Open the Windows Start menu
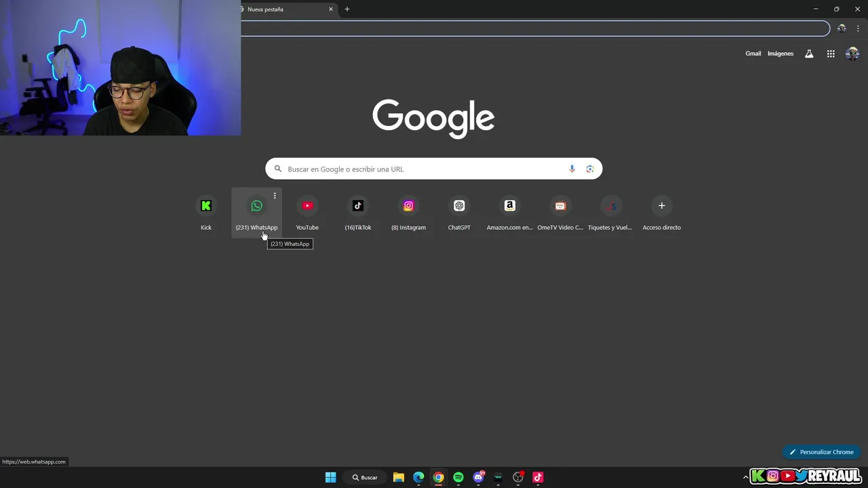The height and width of the screenshot is (488, 868). pyautogui.click(x=330, y=477)
